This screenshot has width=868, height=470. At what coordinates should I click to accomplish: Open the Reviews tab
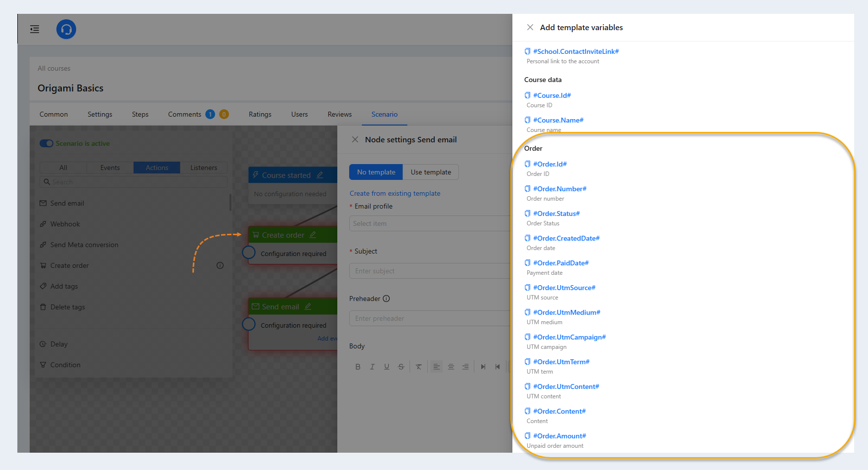click(340, 114)
